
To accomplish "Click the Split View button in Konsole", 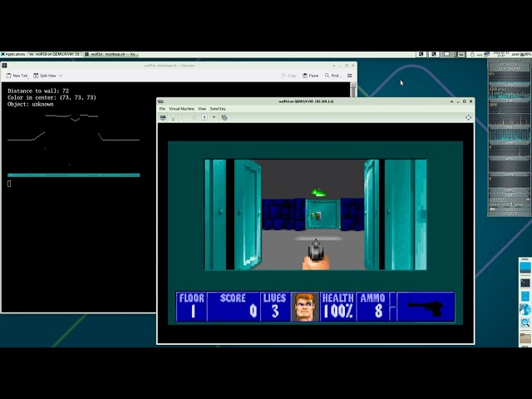I will 45,76.
